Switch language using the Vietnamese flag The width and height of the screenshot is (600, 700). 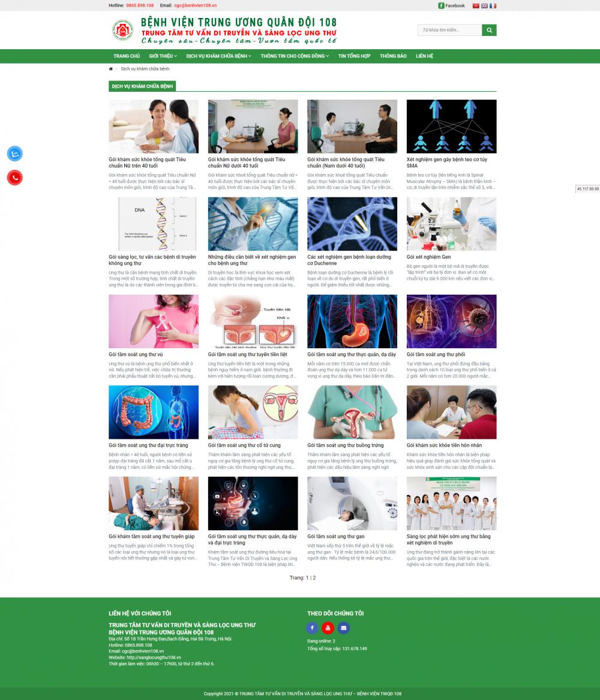click(475, 5)
